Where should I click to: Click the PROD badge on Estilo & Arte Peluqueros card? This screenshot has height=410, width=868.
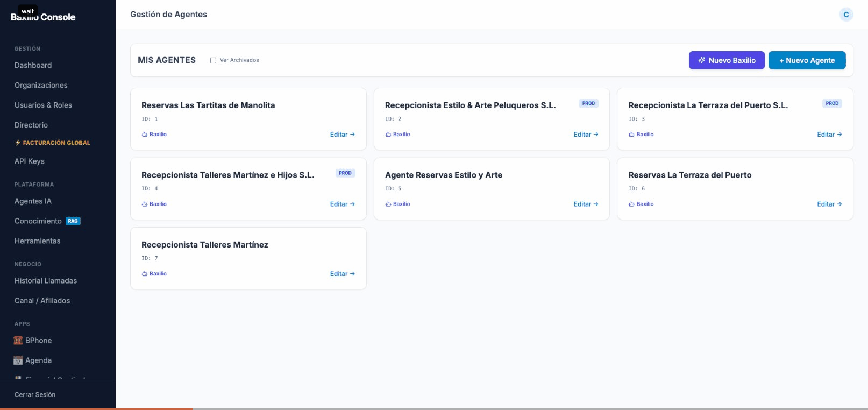pos(588,103)
